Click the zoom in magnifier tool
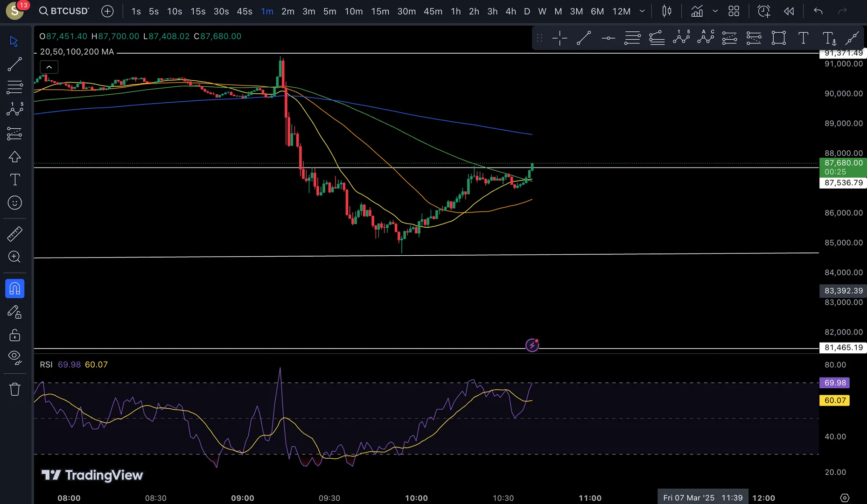This screenshot has width=867, height=504. pos(14,257)
